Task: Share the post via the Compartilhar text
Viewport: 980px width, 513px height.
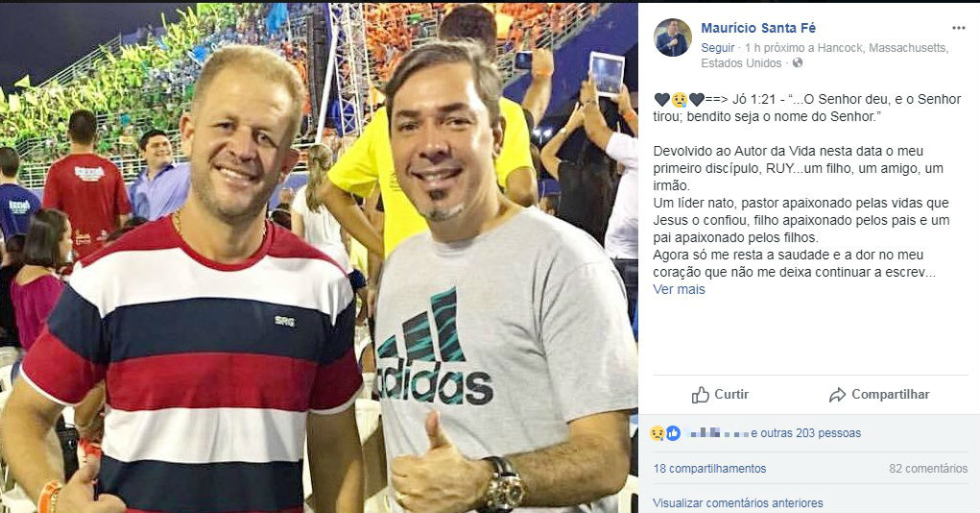Action: 890,394
